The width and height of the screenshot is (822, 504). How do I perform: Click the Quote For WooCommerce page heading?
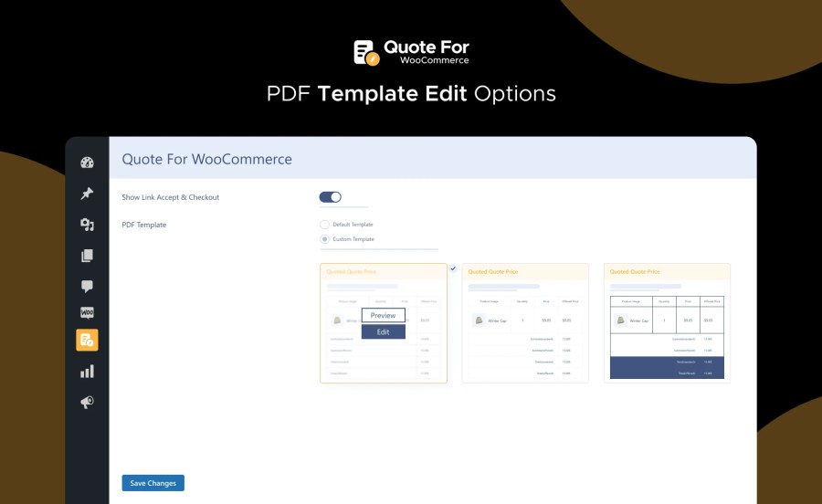(x=207, y=159)
